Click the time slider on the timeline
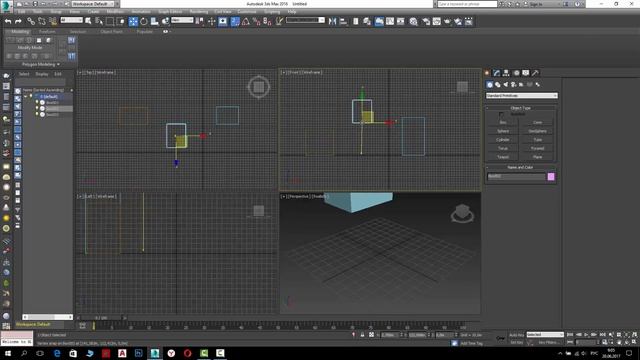Screen dimensions: 640x360 tap(101, 318)
